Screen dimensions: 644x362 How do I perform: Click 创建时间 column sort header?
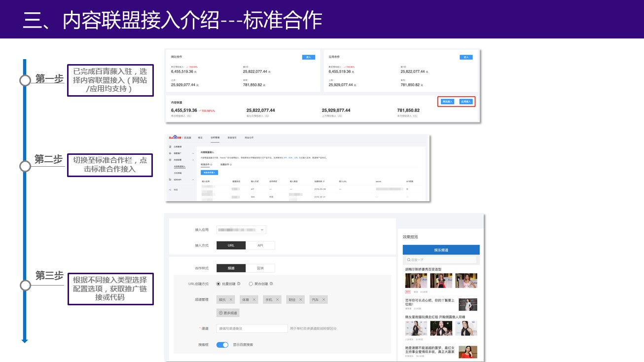coord(319,181)
